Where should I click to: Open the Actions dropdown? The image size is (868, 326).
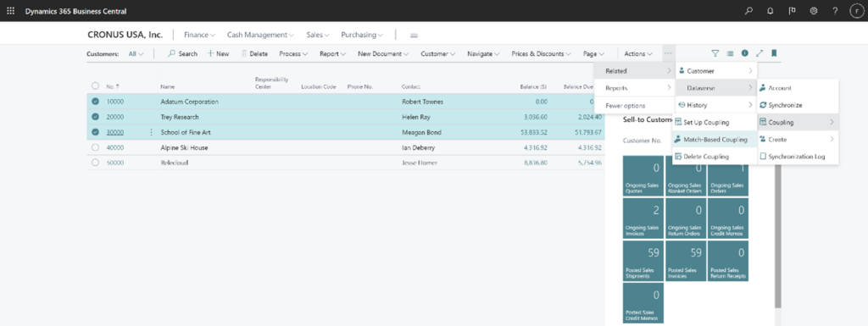638,53
